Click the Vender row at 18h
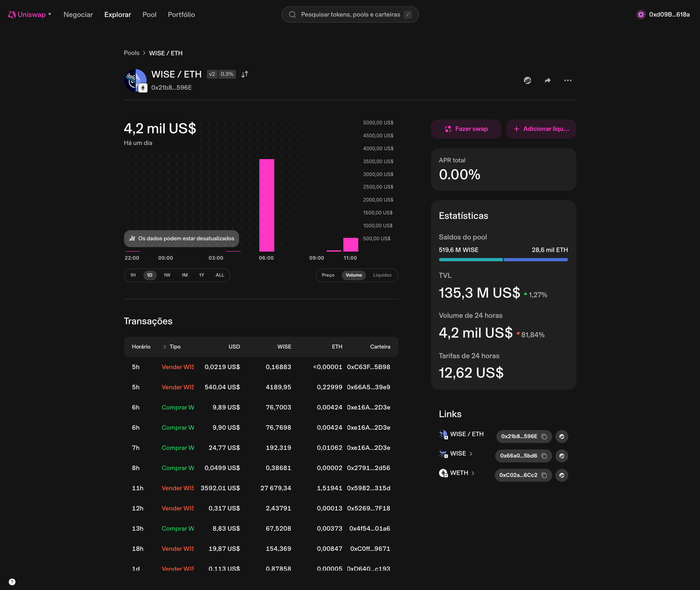The width and height of the screenshot is (700, 590). pyautogui.click(x=261, y=548)
